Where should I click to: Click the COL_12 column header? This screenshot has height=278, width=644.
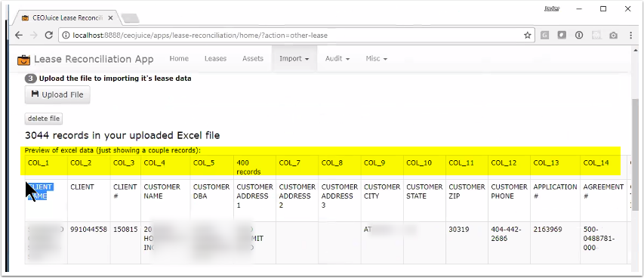tap(510, 167)
